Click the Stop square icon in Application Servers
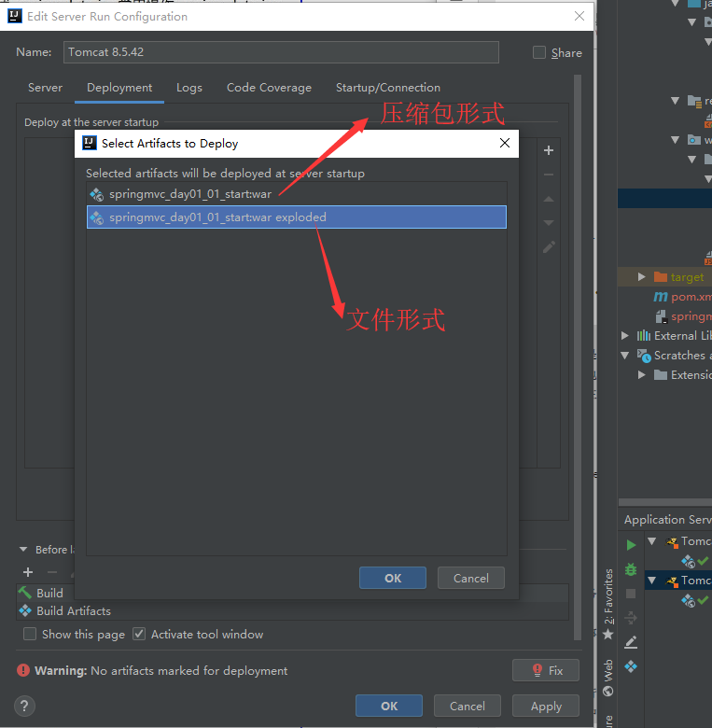This screenshot has width=712, height=728. pos(631,594)
